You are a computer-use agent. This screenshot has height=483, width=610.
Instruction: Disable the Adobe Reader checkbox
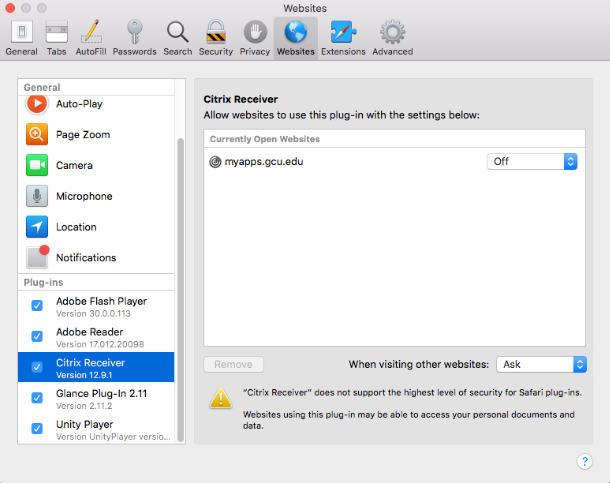pos(37,336)
